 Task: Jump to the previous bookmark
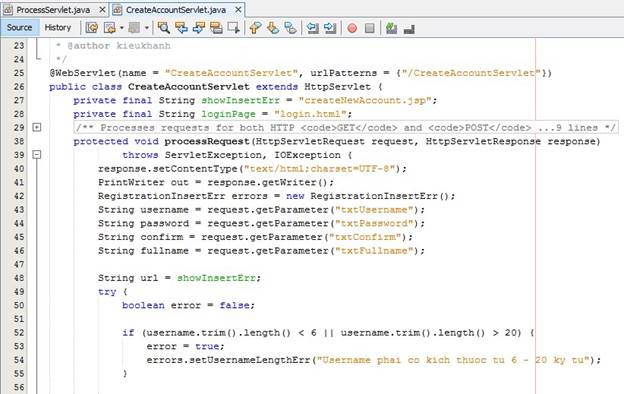click(x=255, y=27)
